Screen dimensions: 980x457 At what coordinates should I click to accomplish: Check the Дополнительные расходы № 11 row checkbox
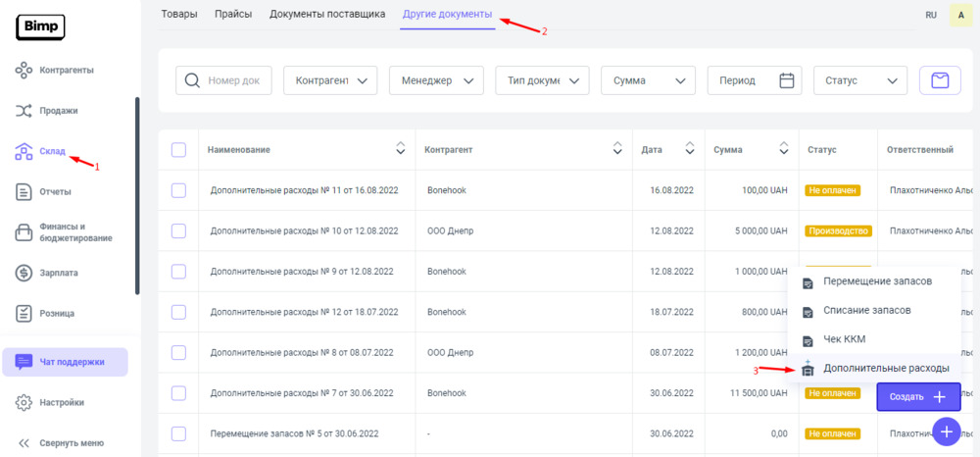[x=178, y=190]
